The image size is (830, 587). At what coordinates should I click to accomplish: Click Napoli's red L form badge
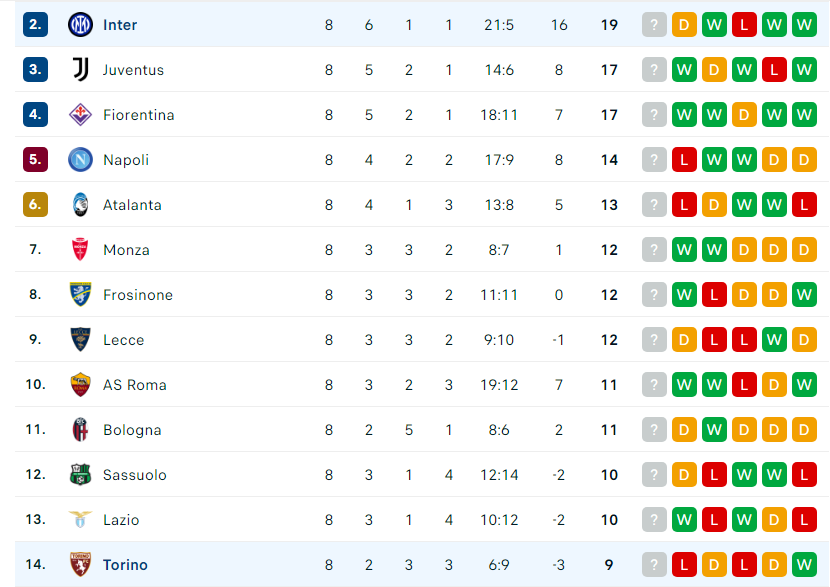[x=684, y=160]
